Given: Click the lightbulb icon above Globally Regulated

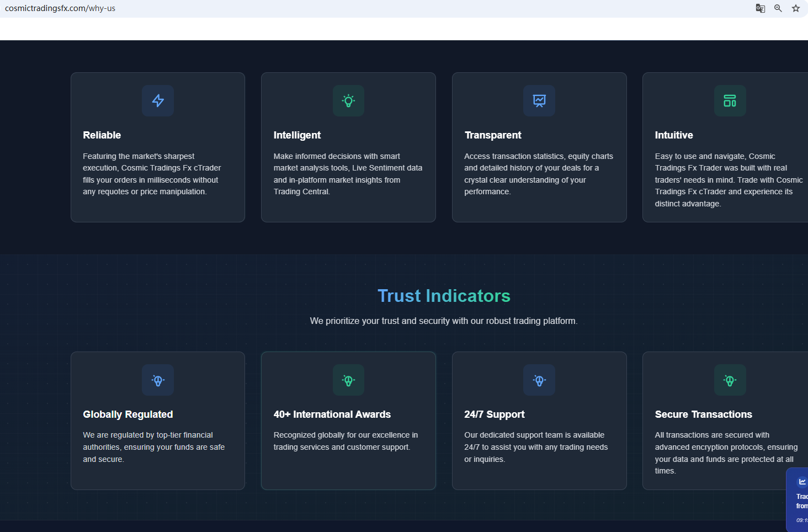Looking at the screenshot, I should (158, 380).
